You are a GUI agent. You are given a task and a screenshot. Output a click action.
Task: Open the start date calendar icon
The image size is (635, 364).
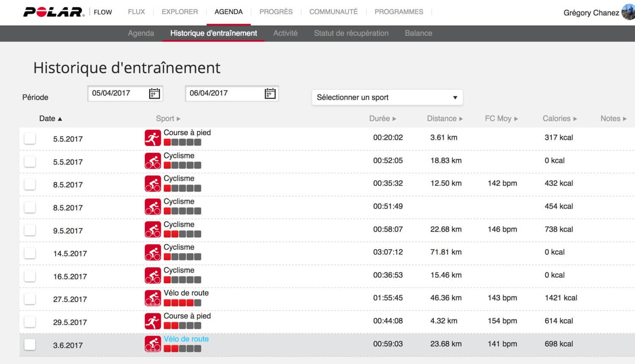point(155,93)
